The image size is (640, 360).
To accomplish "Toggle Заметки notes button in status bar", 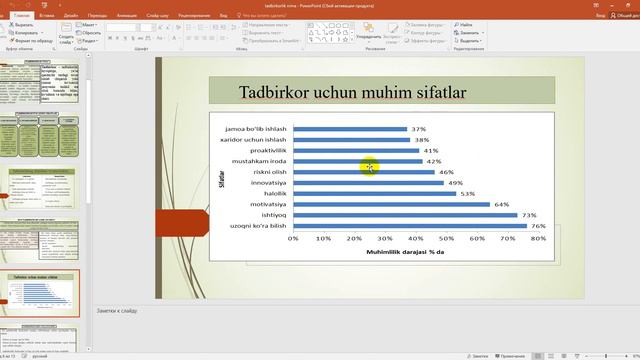I will [x=478, y=356].
